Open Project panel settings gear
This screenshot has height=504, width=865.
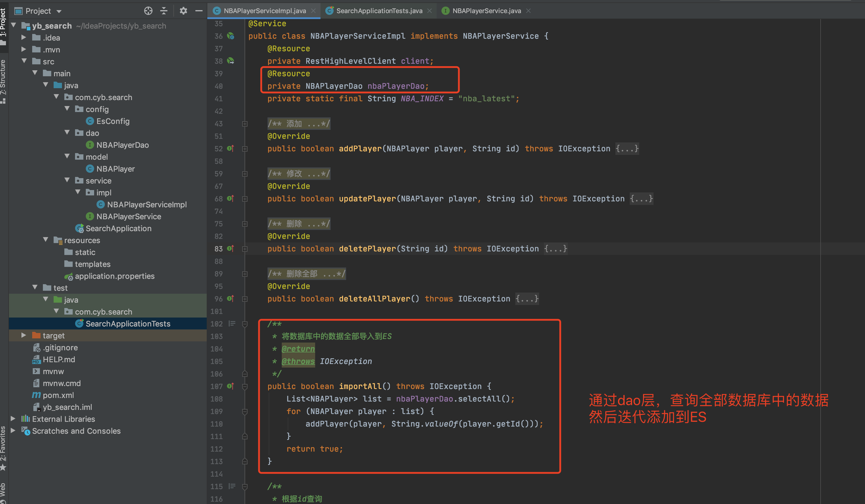point(183,11)
